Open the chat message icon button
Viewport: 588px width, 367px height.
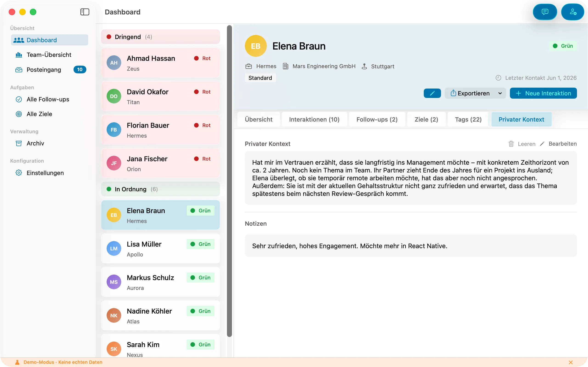click(545, 12)
